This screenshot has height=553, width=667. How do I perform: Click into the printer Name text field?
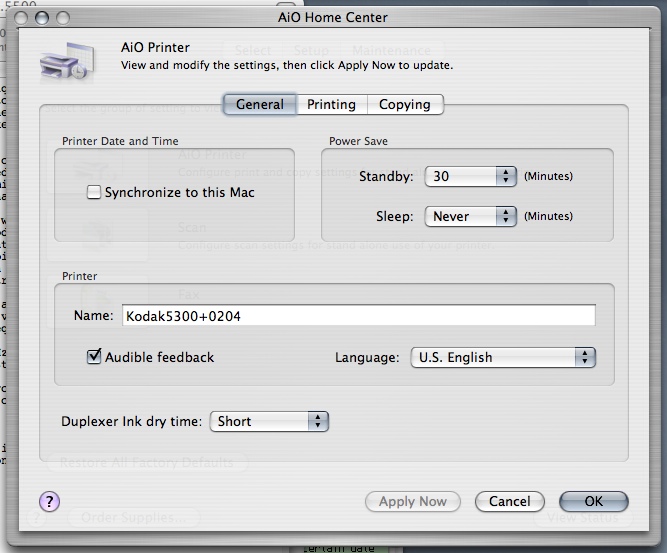358,316
